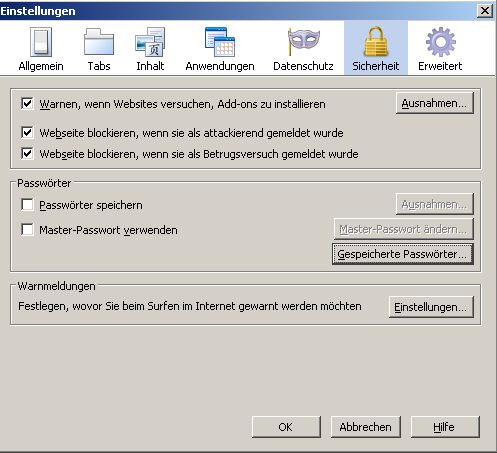Select the Sicherheit padlock icon

[376, 42]
